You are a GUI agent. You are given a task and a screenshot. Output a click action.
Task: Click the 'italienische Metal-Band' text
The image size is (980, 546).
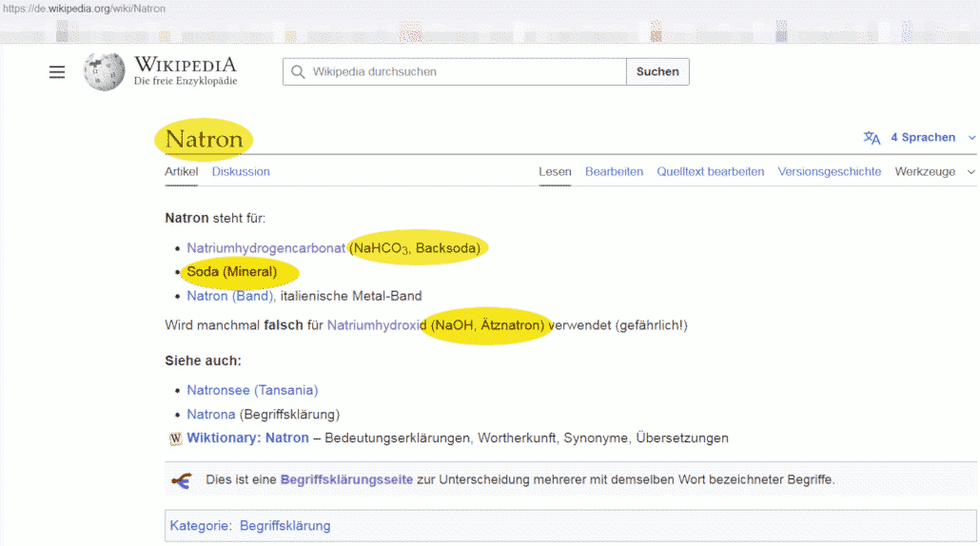point(351,296)
